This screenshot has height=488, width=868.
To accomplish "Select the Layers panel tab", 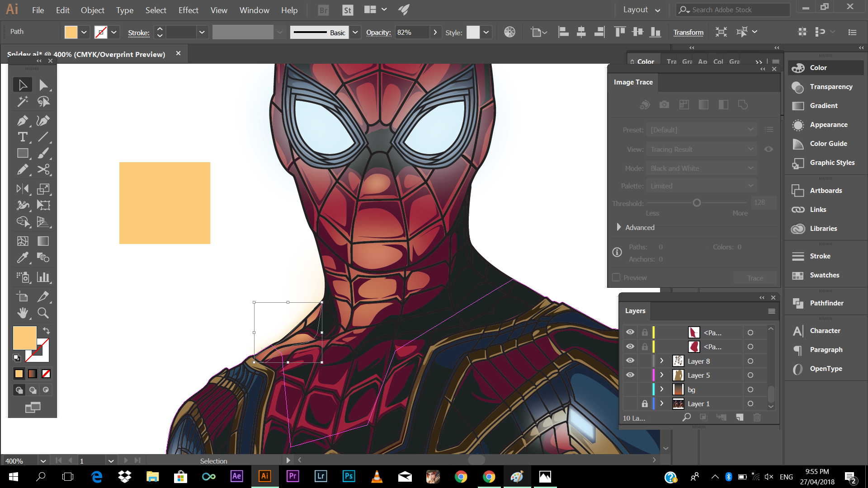I will [x=635, y=311].
